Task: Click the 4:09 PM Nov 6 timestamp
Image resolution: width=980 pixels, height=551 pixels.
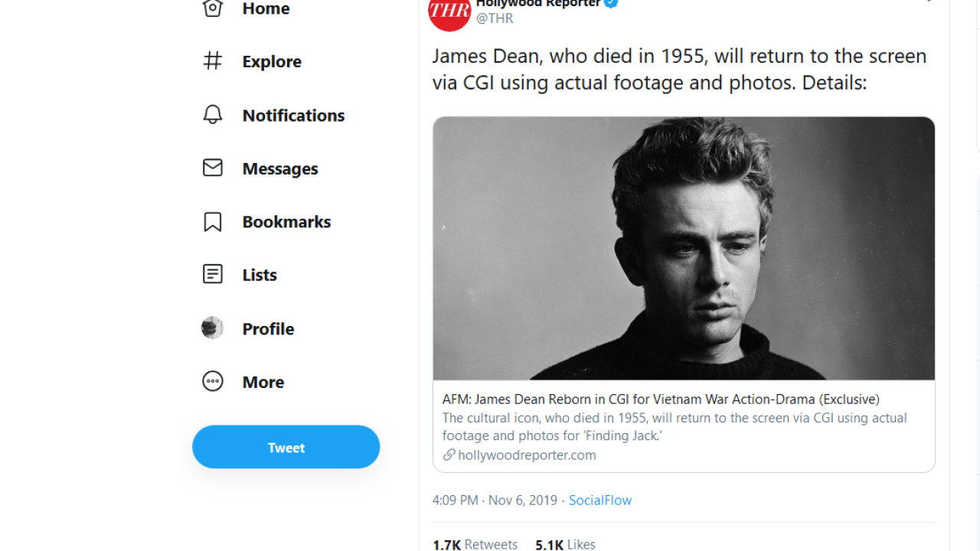Action: [495, 500]
